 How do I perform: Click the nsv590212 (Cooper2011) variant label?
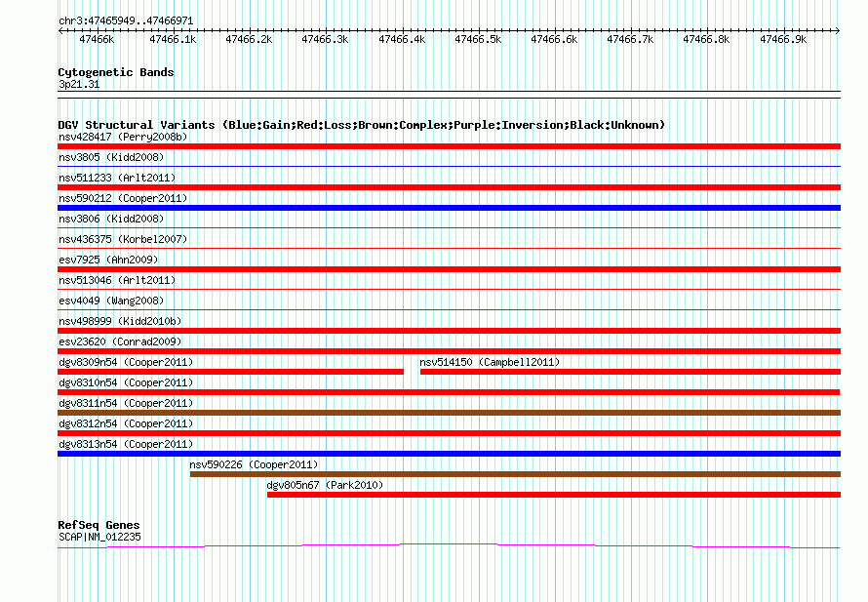(123, 198)
